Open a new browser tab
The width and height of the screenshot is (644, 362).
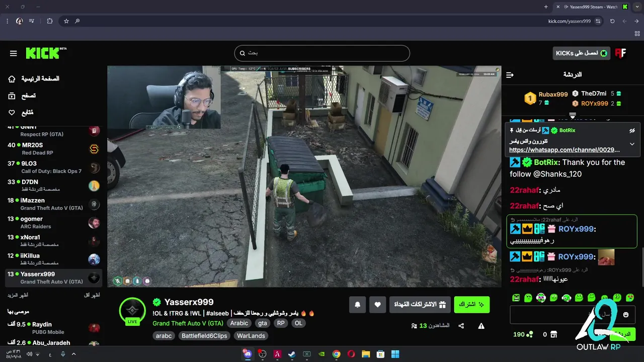[546, 7]
